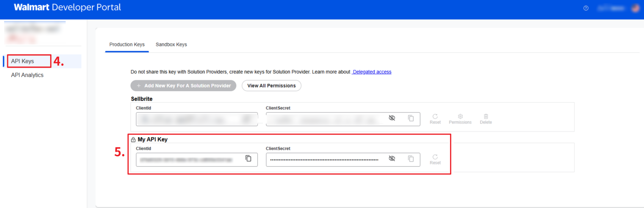Reset the Sellbrite key
Screen dimensions: 644x208
tap(435, 119)
